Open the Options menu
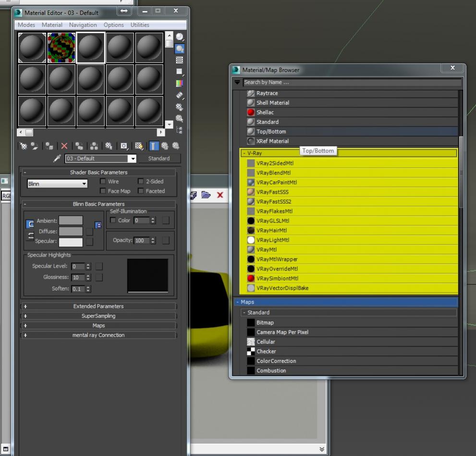This screenshot has height=456, width=476. [x=113, y=25]
